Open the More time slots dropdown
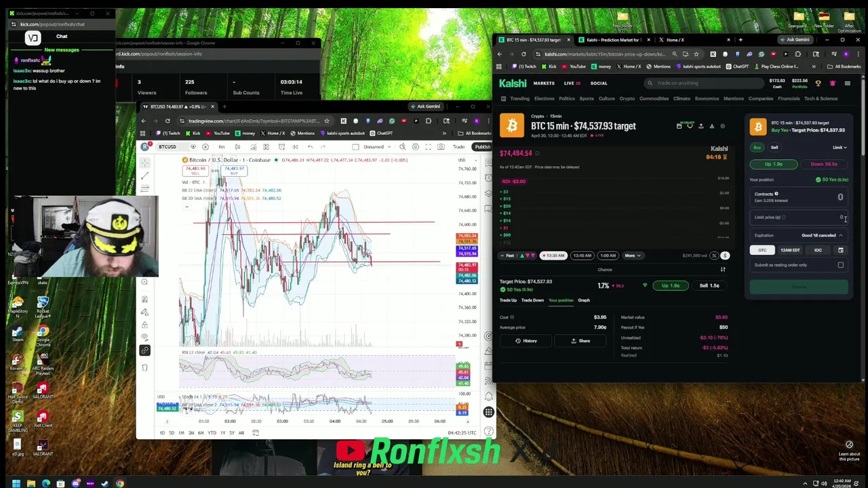This screenshot has height=488, width=868. pos(632,256)
